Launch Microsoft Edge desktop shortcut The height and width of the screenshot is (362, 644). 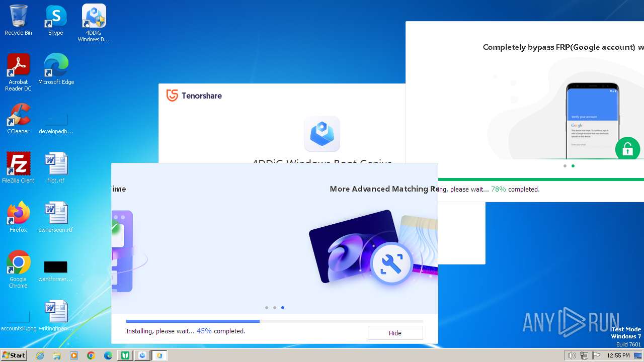pos(56,69)
